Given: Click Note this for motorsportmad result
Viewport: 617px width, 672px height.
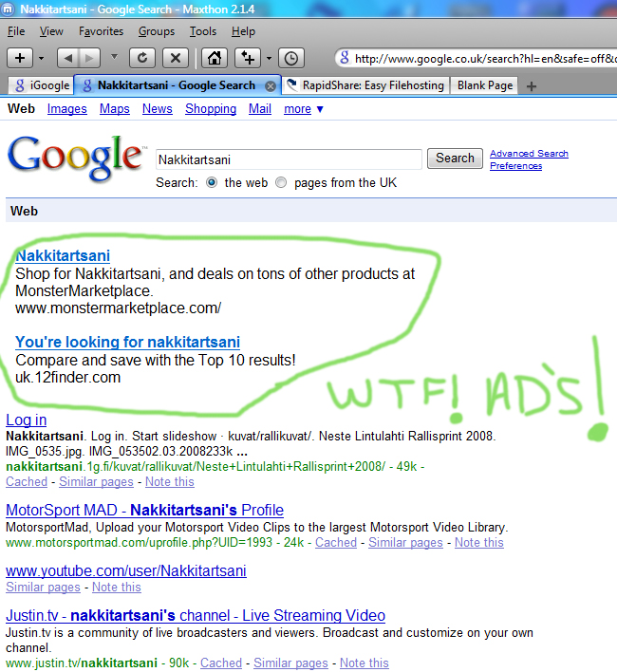Looking at the screenshot, I should 479,543.
